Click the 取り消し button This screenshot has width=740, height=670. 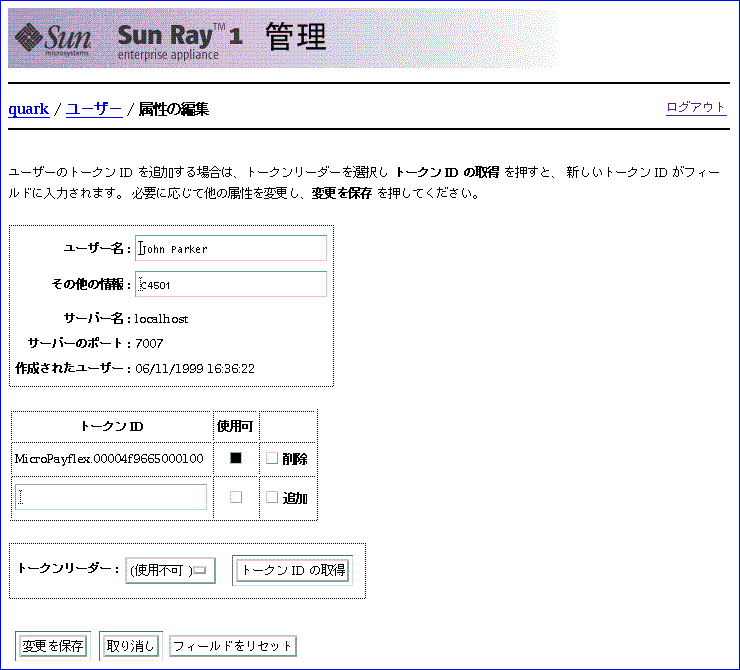tap(131, 646)
